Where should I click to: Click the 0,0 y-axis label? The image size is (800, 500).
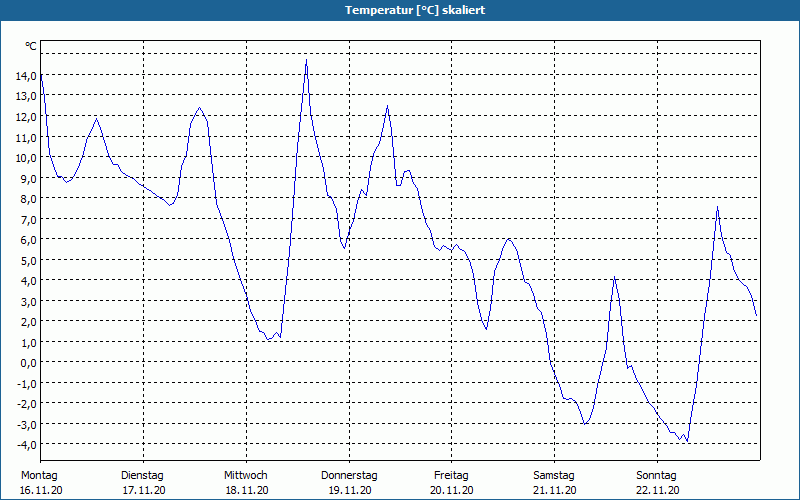(x=28, y=363)
